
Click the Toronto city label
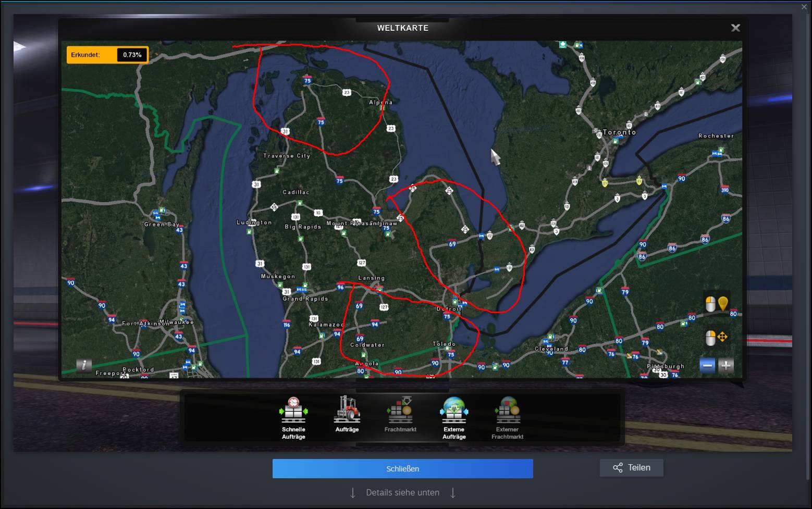tap(619, 132)
